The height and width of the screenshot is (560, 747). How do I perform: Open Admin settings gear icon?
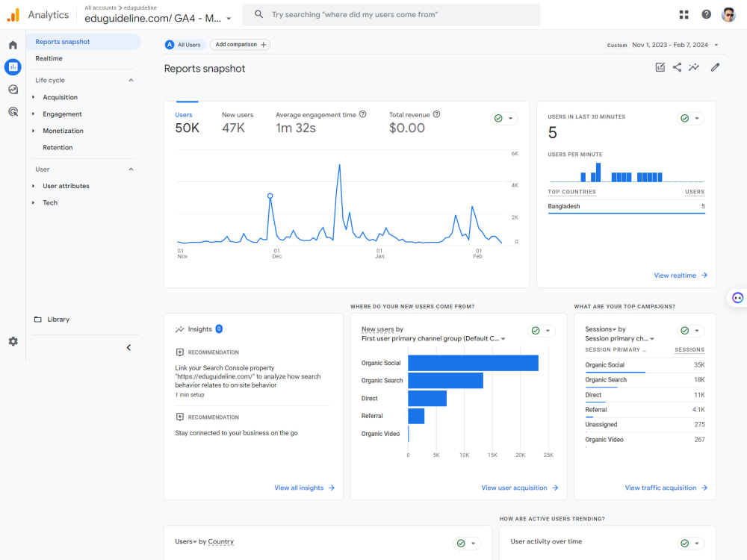[13, 341]
